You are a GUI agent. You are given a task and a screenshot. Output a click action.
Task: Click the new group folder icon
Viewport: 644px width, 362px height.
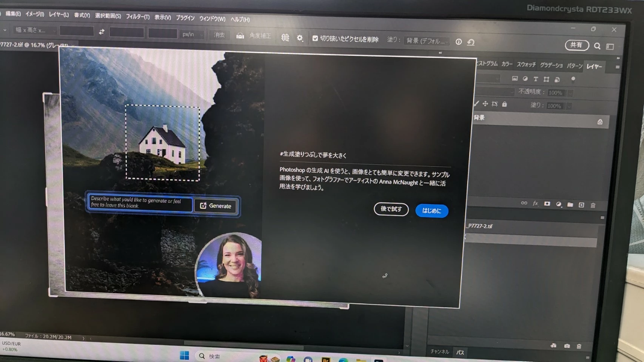point(570,204)
